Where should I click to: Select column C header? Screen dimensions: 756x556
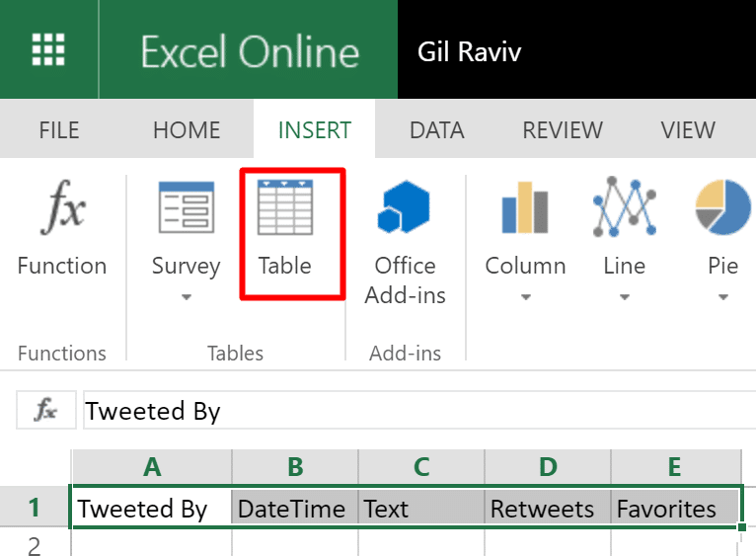point(421,467)
